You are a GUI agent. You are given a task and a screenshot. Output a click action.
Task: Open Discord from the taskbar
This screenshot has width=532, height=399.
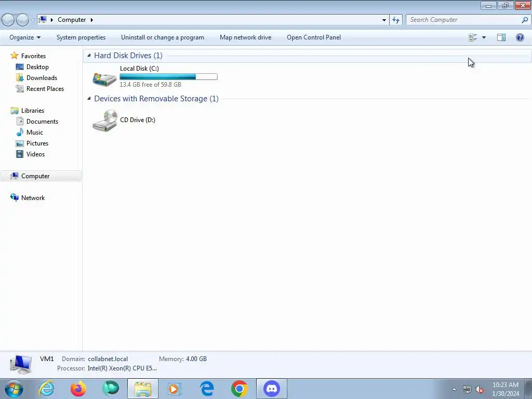click(271, 389)
